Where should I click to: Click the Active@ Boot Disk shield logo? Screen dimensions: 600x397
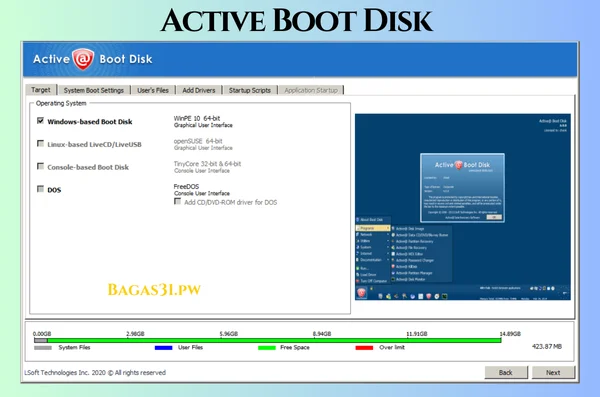83,59
